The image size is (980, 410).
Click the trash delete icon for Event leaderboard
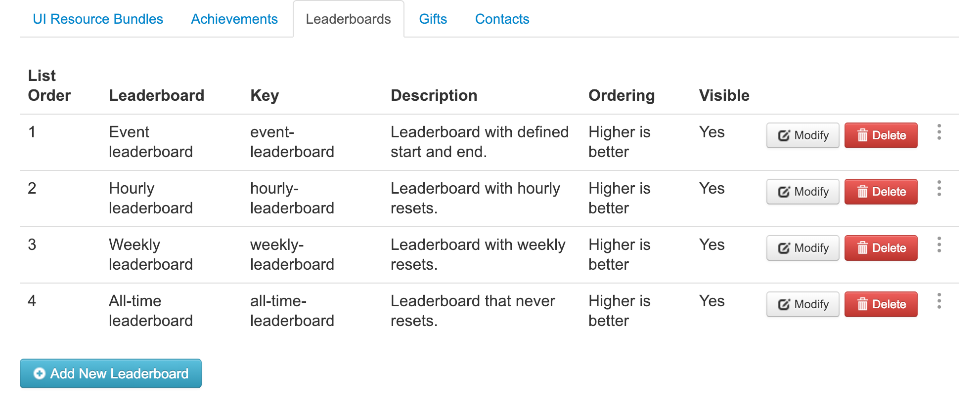863,135
